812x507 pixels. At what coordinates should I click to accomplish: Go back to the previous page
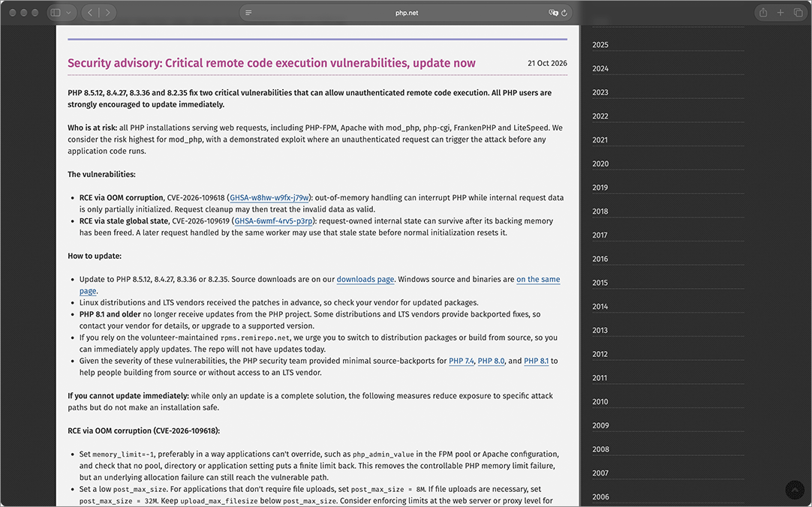coord(90,13)
